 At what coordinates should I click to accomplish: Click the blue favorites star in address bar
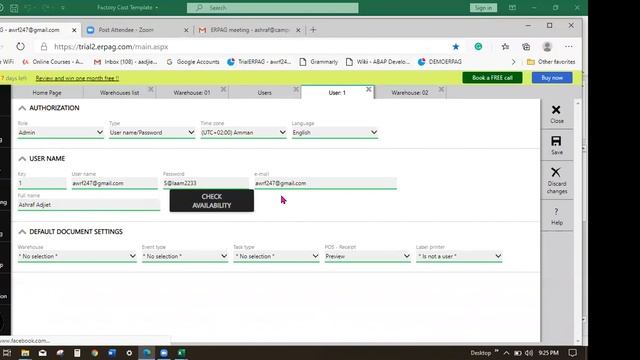tap(456, 47)
